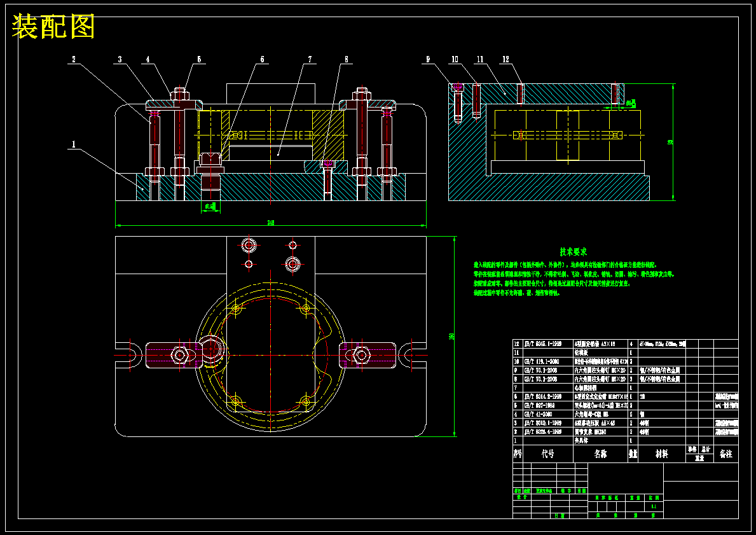756x535 pixels.
Task: Click the 总计 cell in parts list header
Action: click(x=706, y=449)
